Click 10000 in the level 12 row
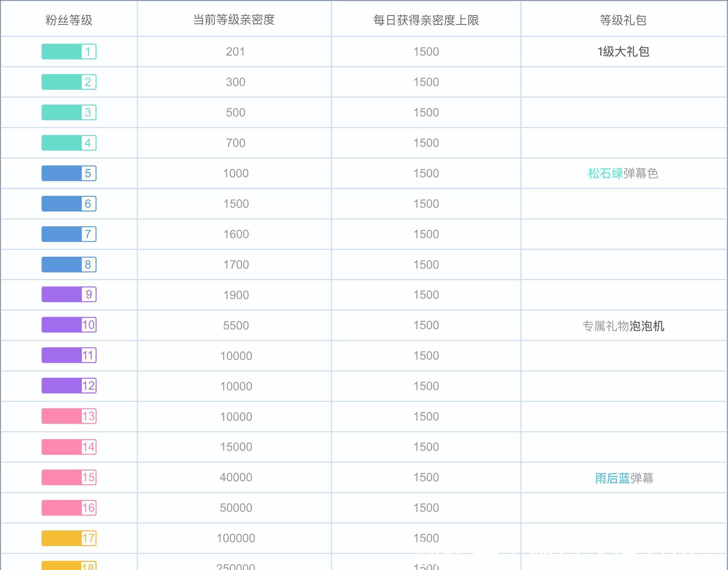The width and height of the screenshot is (728, 570). [x=236, y=386]
